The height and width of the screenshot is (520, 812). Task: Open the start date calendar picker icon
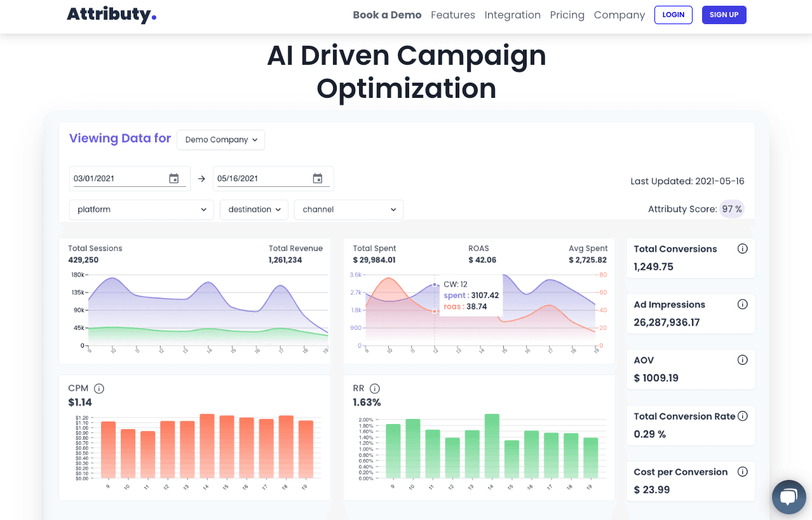point(174,179)
